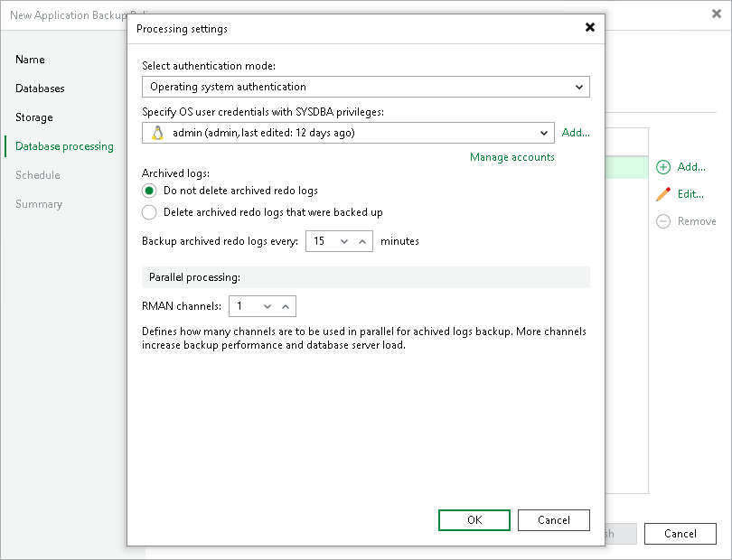Click the Add... link beside credentials
The image size is (732, 560).
pyautogui.click(x=576, y=132)
